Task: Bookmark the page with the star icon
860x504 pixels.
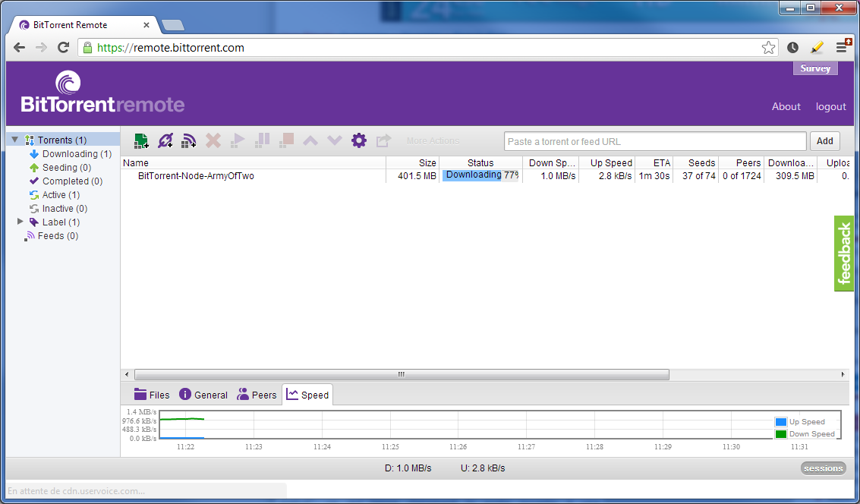Action: 768,47
